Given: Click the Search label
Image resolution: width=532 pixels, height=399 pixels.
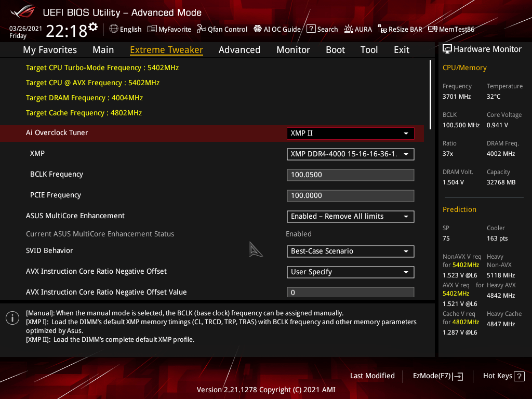Looking at the screenshot, I should tap(327, 29).
